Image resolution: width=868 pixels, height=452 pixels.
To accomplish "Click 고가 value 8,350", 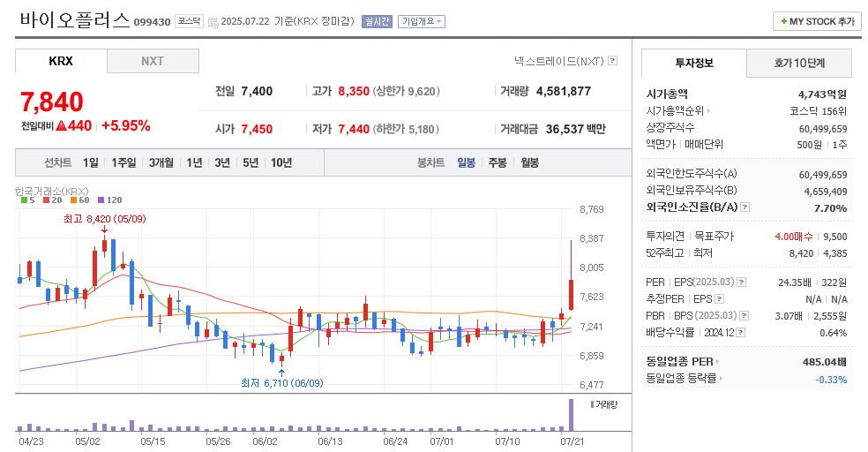I will pyautogui.click(x=354, y=92).
